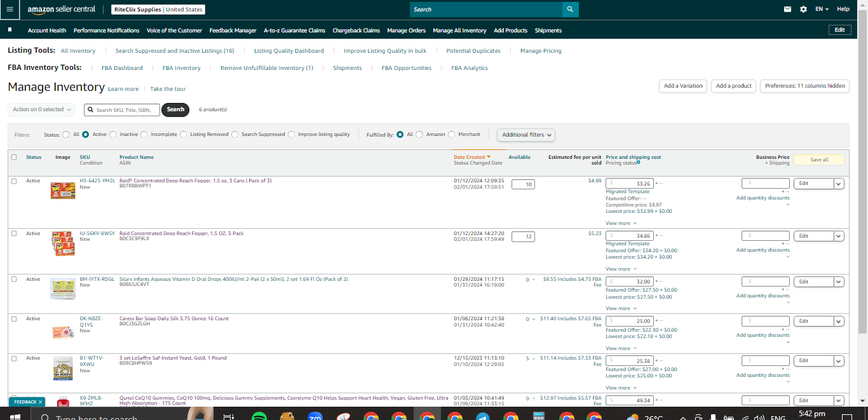Click the top search magnifier button

click(571, 10)
